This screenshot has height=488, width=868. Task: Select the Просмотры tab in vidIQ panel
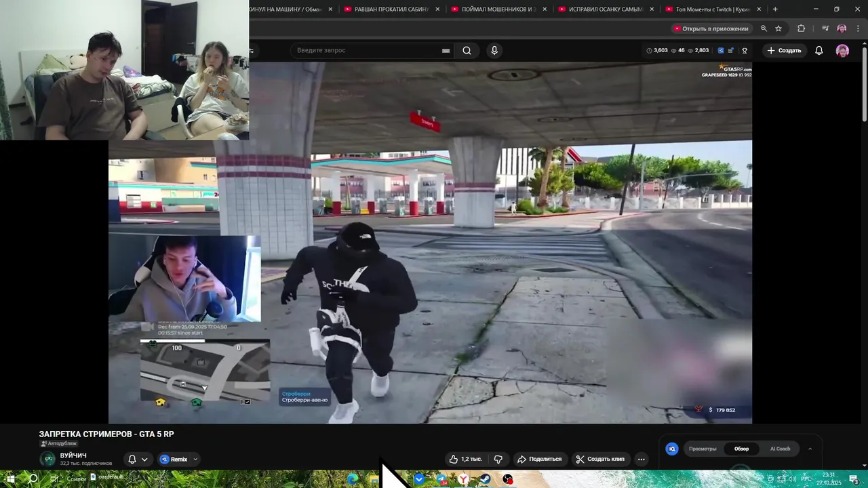[703, 449]
